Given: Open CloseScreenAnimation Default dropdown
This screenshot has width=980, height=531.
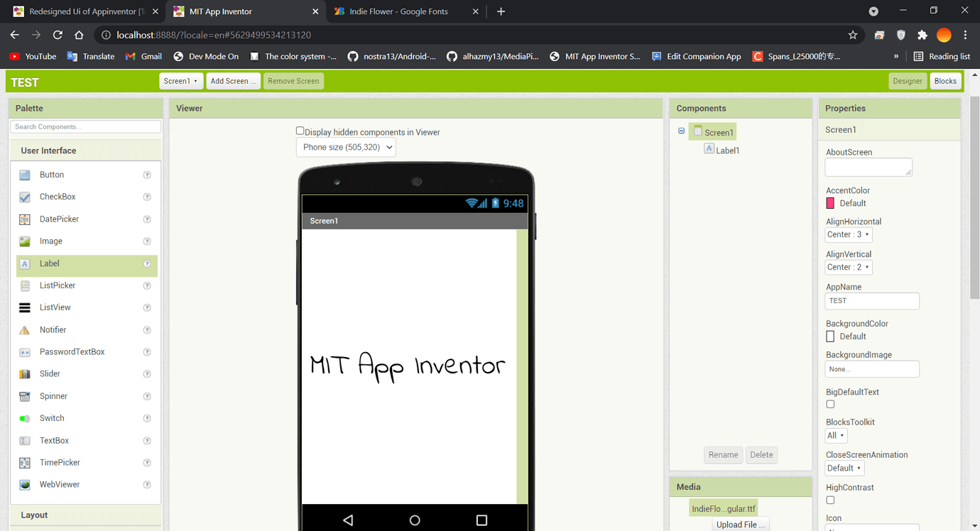Looking at the screenshot, I should coord(844,468).
